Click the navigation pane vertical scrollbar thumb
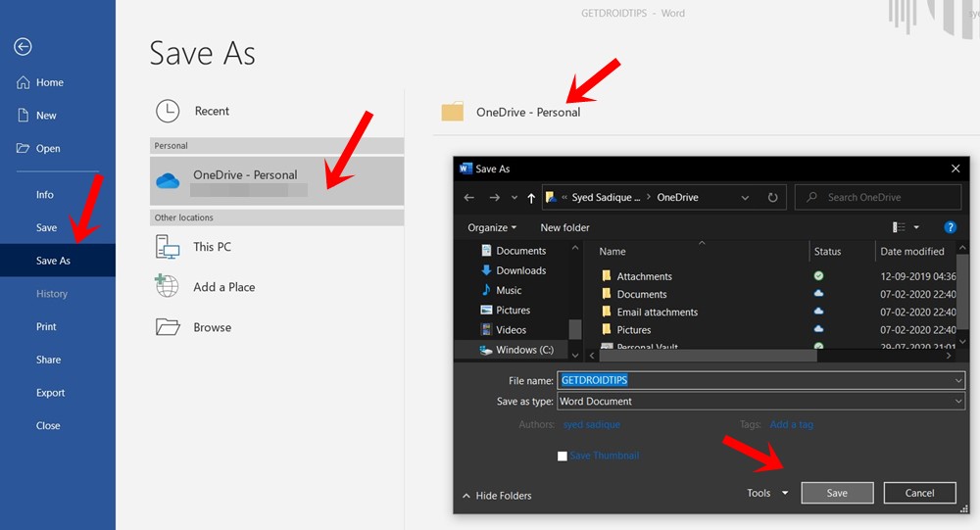The image size is (980, 530). [x=575, y=329]
